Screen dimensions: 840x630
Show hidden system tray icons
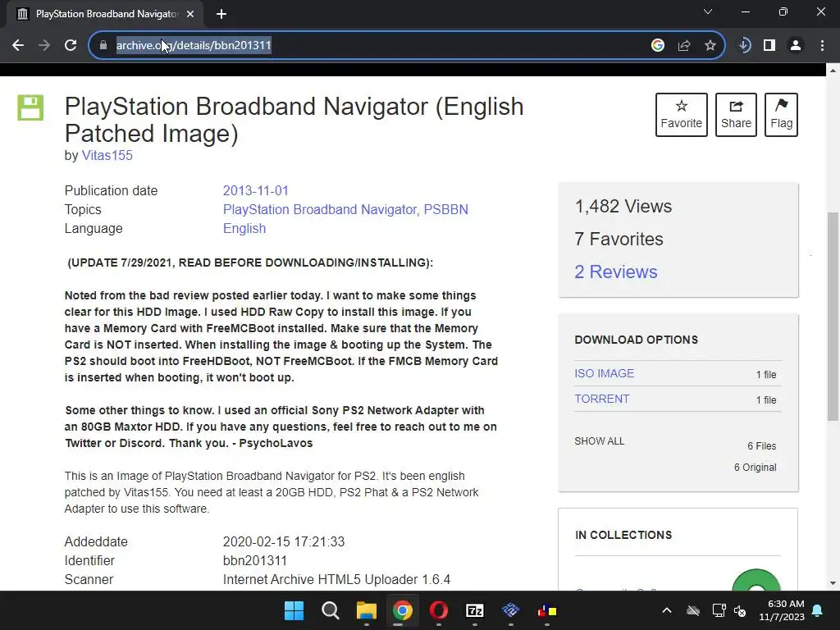tap(667, 610)
